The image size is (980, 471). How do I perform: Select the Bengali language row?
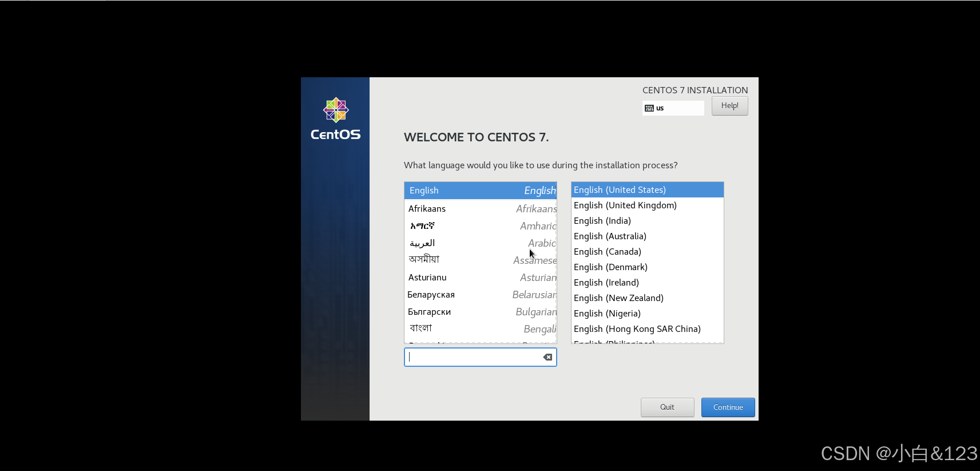480,329
